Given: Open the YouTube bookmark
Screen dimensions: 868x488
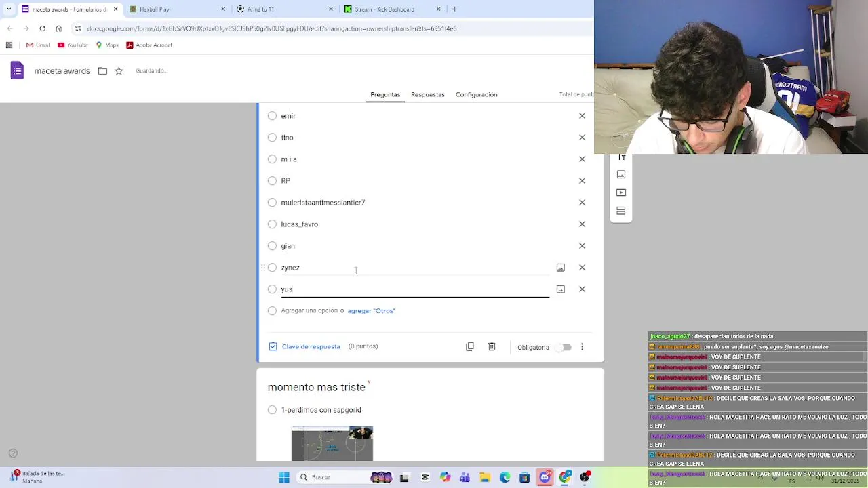Looking at the screenshot, I should pos(73,45).
